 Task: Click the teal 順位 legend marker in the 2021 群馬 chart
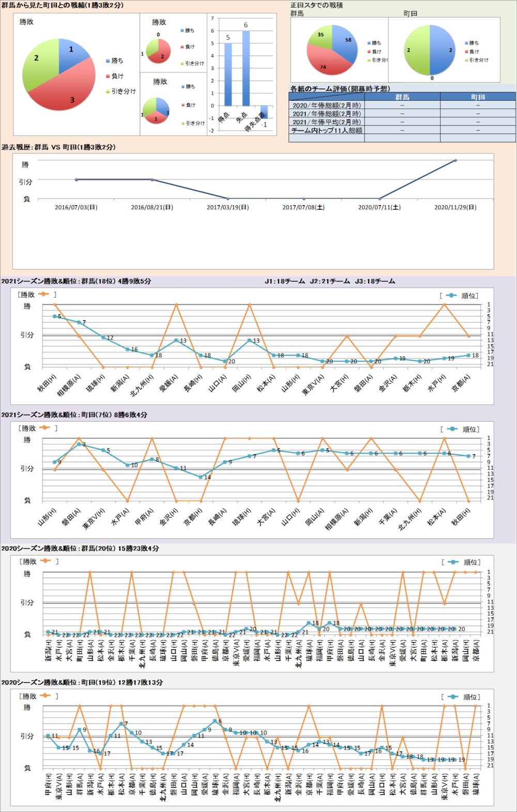(451, 296)
